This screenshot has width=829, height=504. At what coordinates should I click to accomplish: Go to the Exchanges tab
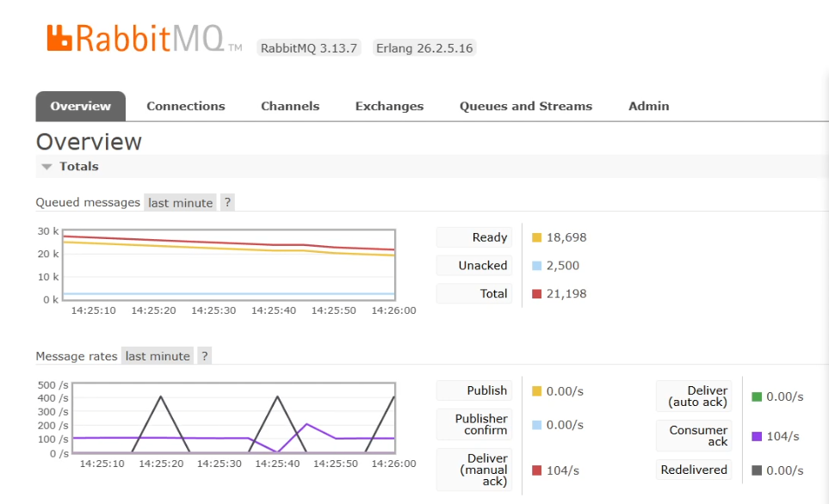[x=390, y=106]
